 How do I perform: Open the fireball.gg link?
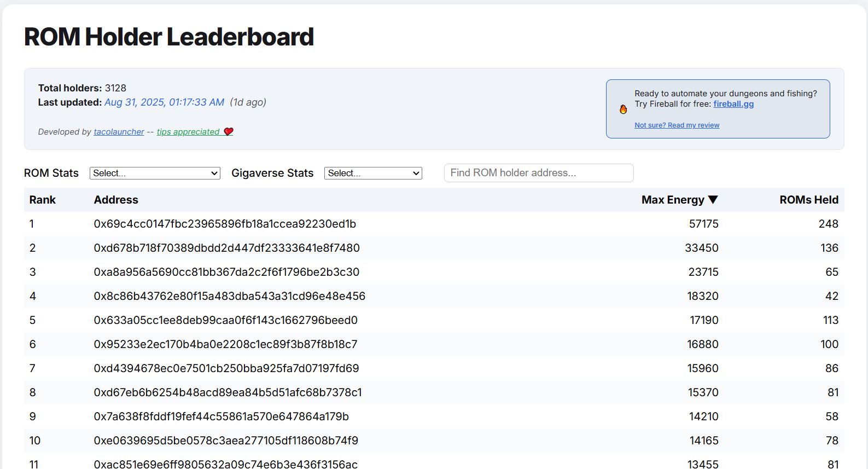pyautogui.click(x=733, y=104)
